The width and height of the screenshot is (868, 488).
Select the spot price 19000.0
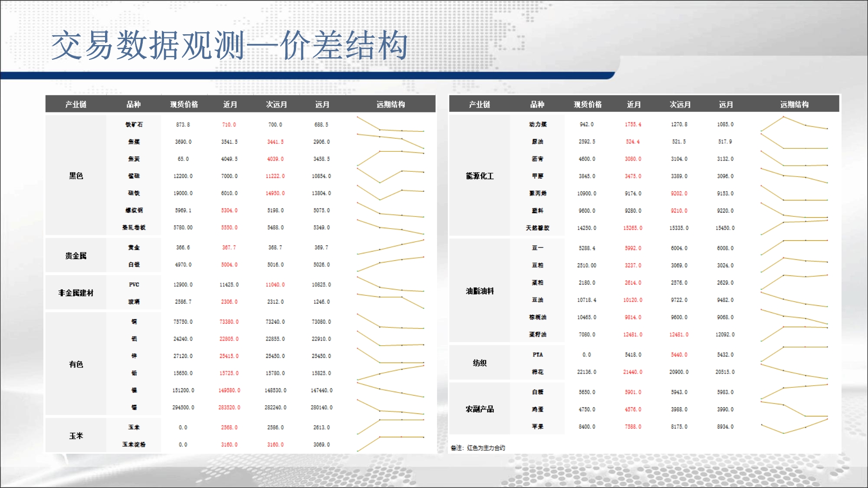coord(183,193)
